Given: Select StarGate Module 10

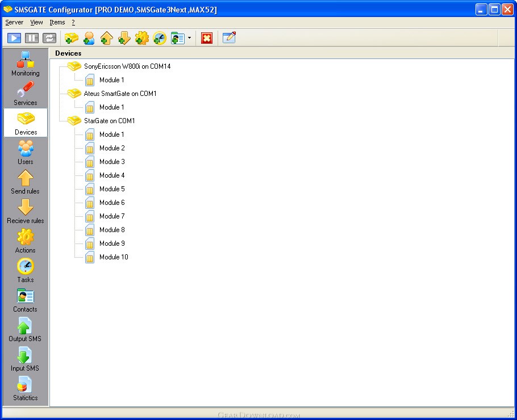Looking at the screenshot, I should (x=114, y=257).
